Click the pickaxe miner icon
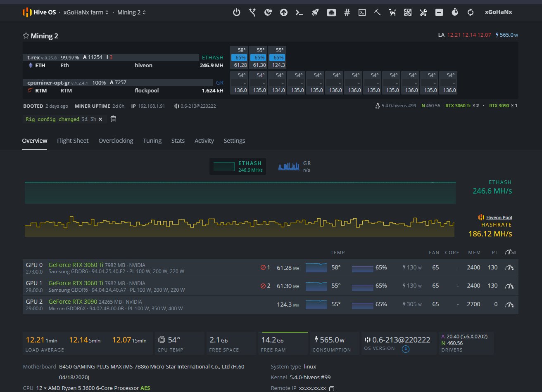Image resolution: width=542 pixels, height=392 pixels. (377, 12)
